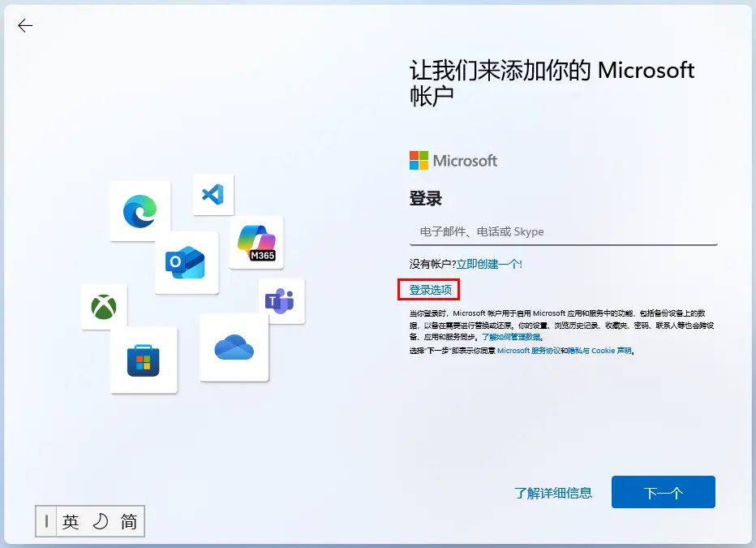Viewport: 756px width, 548px height.
Task: Click the Outlook icon tile
Action: pyautogui.click(x=186, y=262)
